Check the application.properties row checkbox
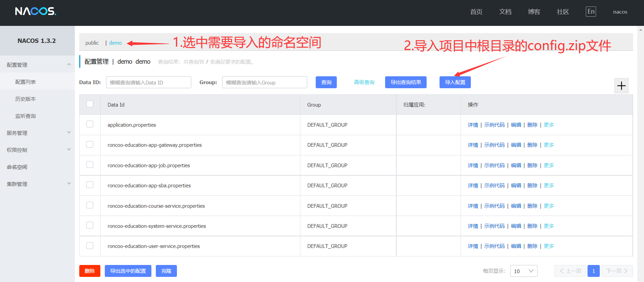The image size is (644, 282). [x=90, y=124]
